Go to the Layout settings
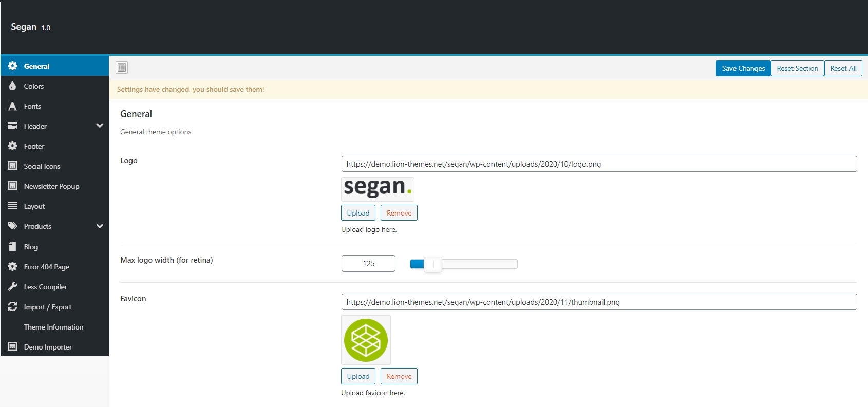 tap(34, 206)
